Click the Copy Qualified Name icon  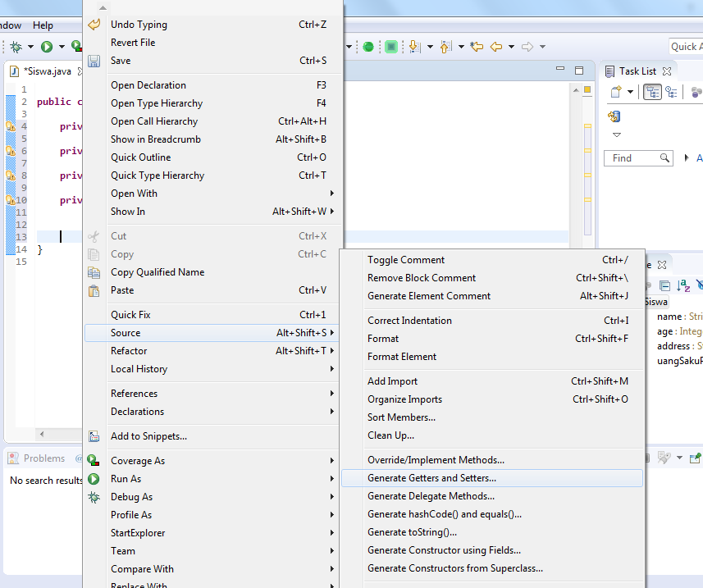point(94,272)
